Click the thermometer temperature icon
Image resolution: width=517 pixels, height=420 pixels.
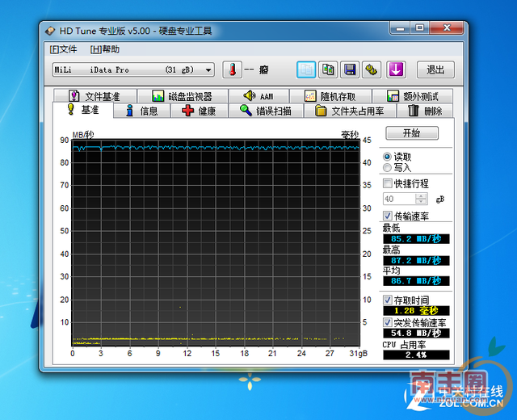click(232, 69)
